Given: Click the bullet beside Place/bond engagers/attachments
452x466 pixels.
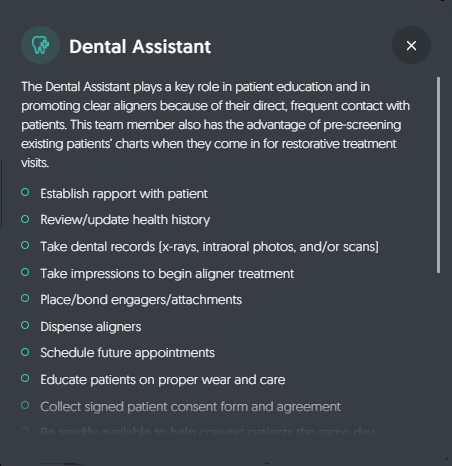Looking at the screenshot, I should point(25,298).
